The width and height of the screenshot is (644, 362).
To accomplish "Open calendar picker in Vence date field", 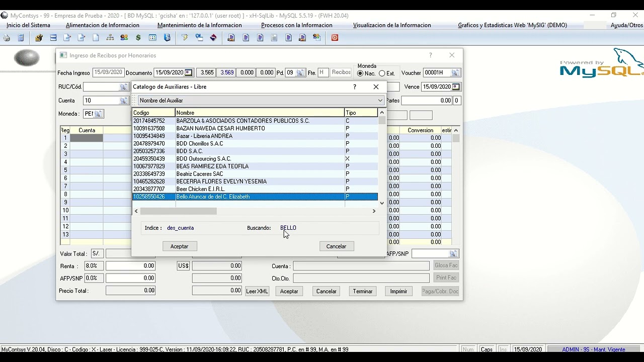I will (x=456, y=87).
